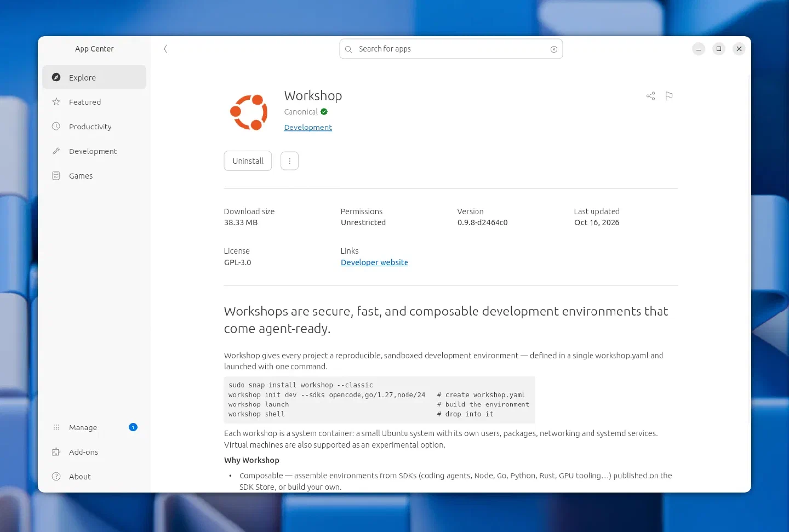The height and width of the screenshot is (532, 789).
Task: Click the Unrestricted permissions value
Action: tap(363, 222)
